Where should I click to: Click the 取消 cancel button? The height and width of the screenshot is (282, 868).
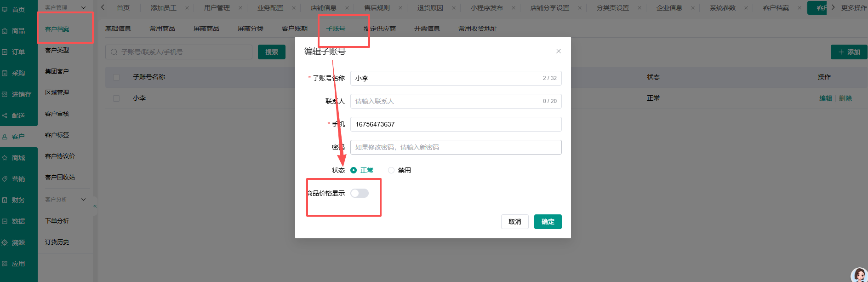(515, 222)
